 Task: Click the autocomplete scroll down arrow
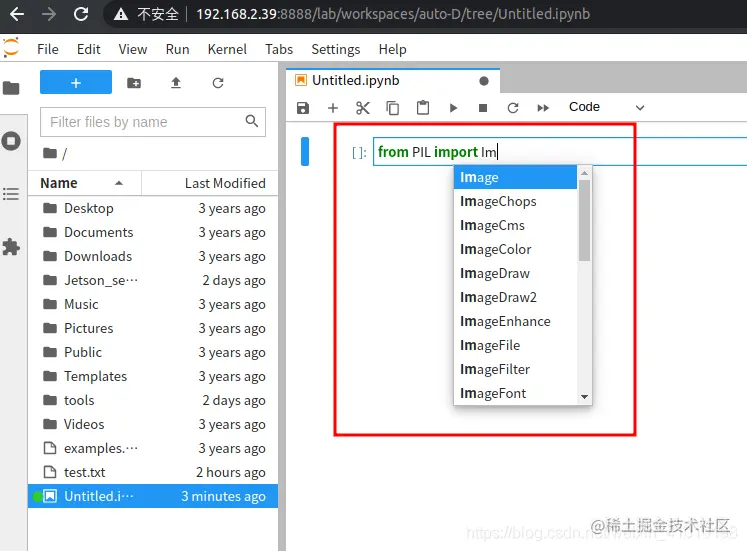pyautogui.click(x=585, y=397)
